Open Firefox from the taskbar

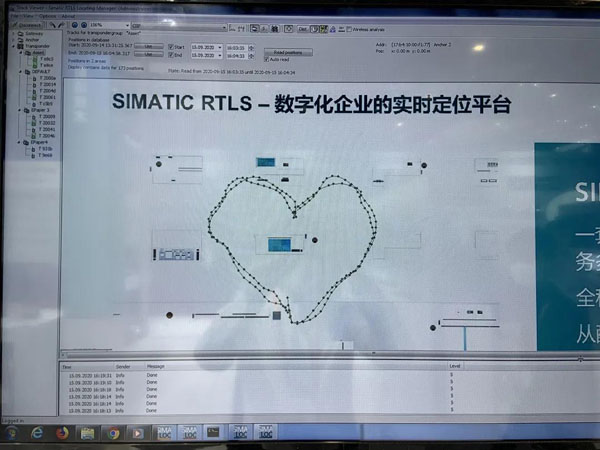[62, 432]
